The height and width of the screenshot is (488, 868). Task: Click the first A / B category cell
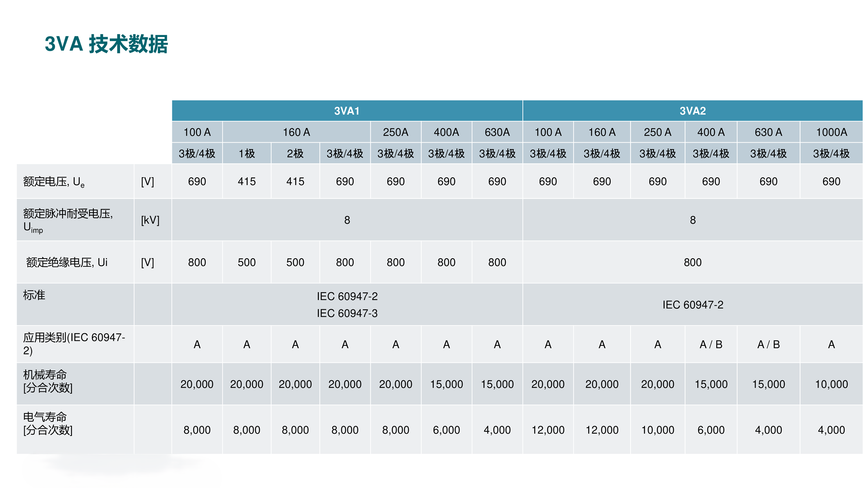[x=711, y=345]
